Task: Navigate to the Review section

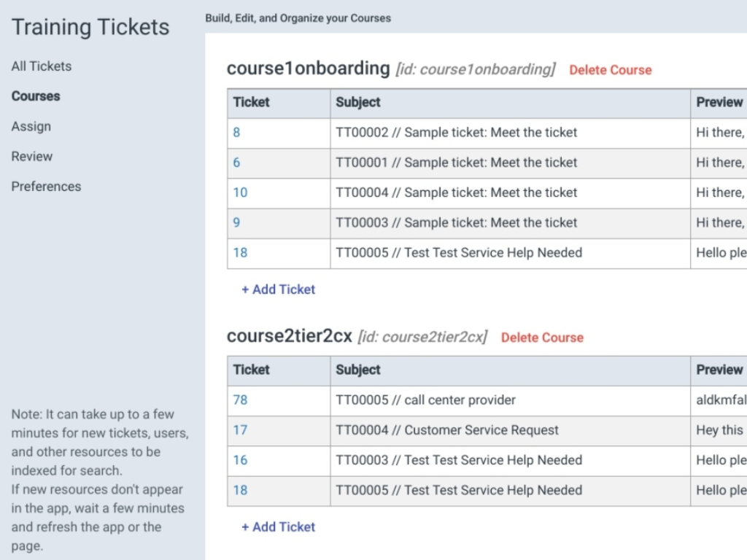Action: coord(32,156)
